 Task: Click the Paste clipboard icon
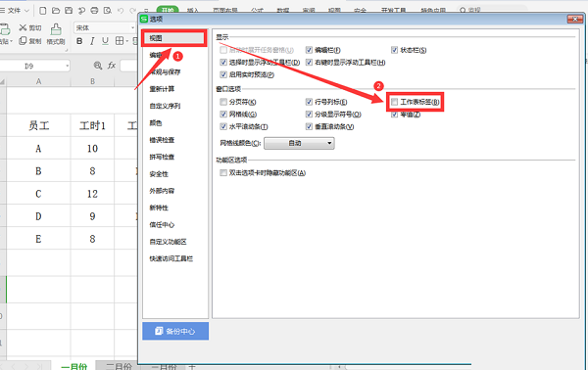pos(5,29)
